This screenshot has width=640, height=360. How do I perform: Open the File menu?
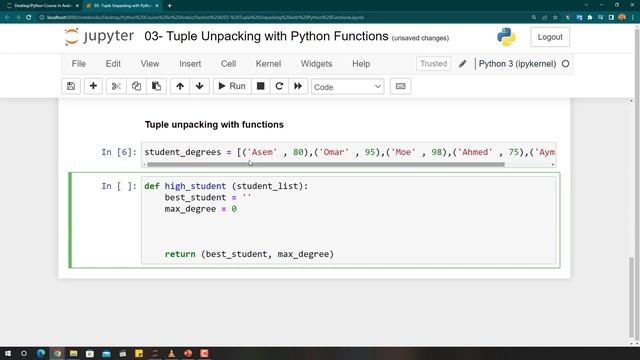point(79,64)
